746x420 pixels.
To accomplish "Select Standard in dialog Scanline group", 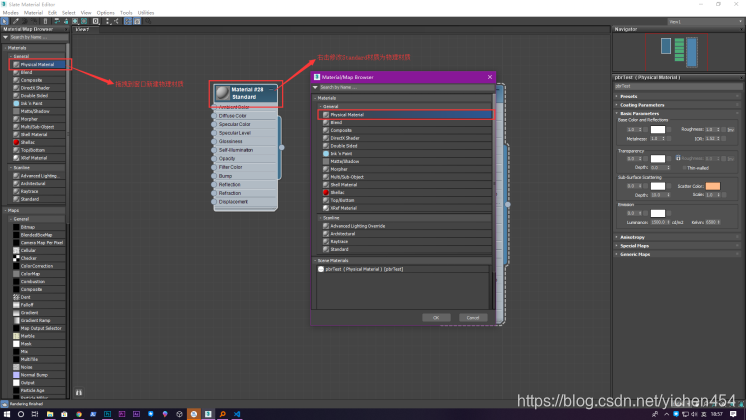I will 406,249.
